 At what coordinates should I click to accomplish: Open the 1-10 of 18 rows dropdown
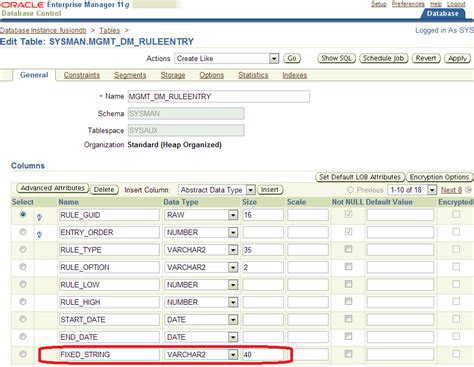tap(432, 190)
